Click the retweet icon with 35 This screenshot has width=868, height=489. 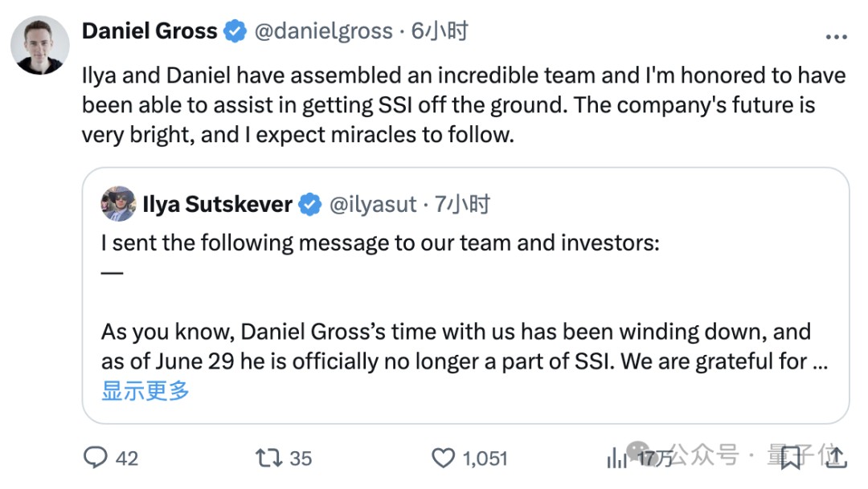coord(268,458)
